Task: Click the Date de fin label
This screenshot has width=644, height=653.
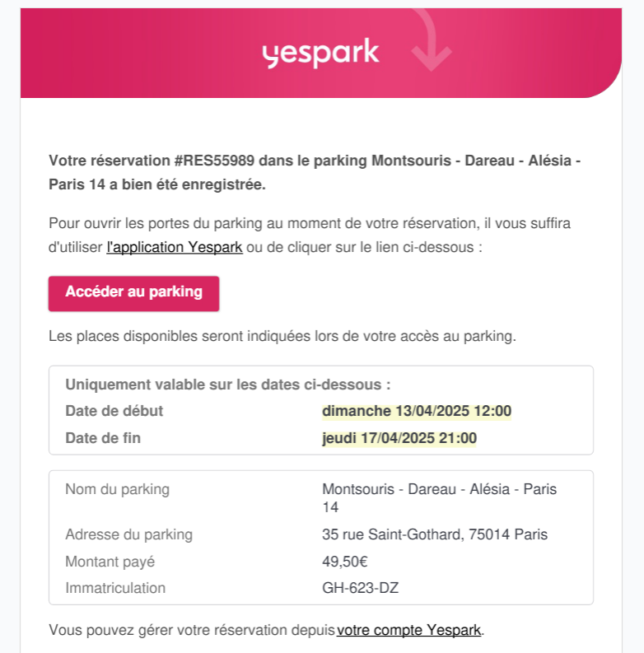Action: (103, 438)
